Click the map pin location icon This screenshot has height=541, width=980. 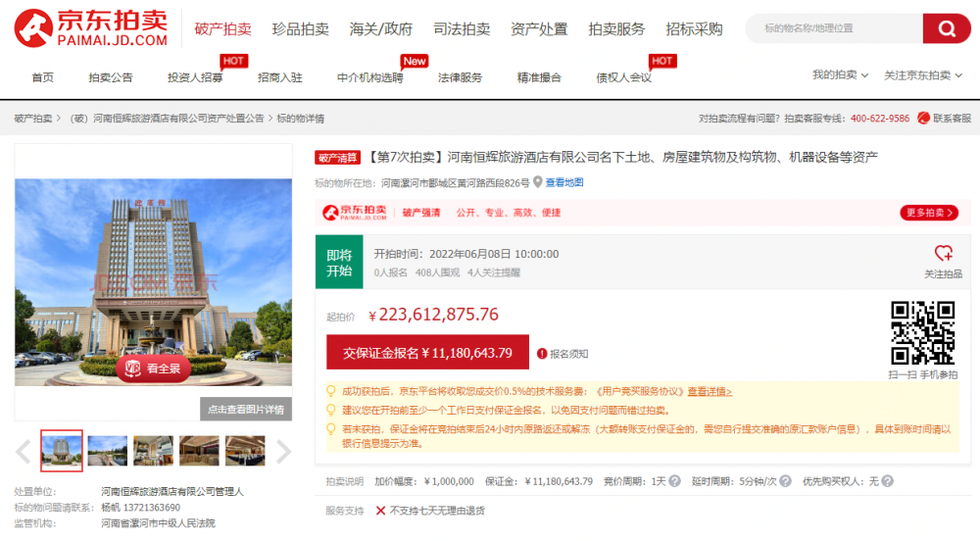[537, 182]
